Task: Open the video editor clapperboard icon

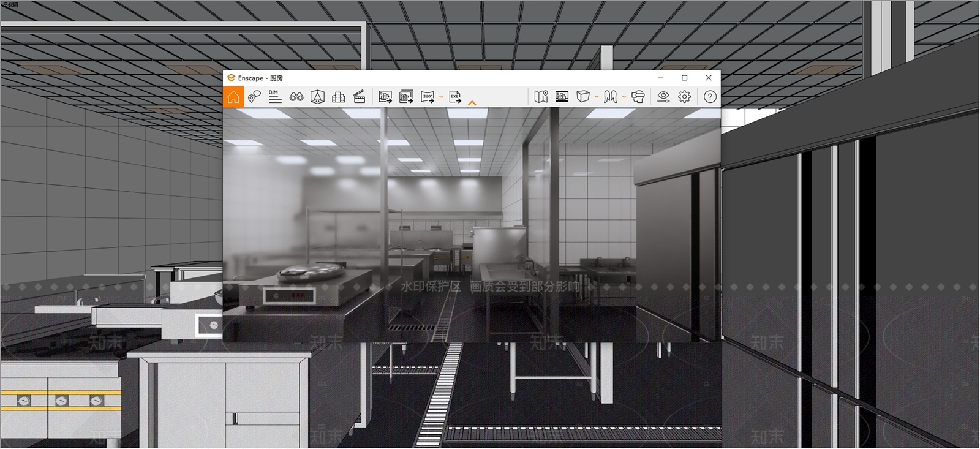Action: 360,97
